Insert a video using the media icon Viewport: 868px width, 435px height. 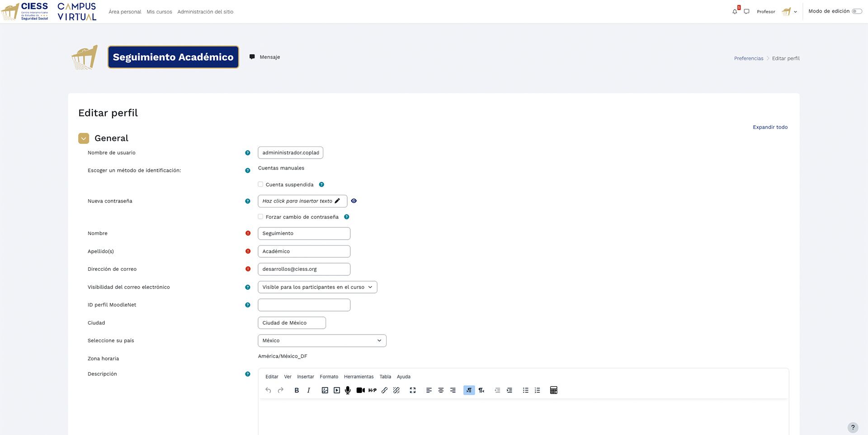[336, 390]
